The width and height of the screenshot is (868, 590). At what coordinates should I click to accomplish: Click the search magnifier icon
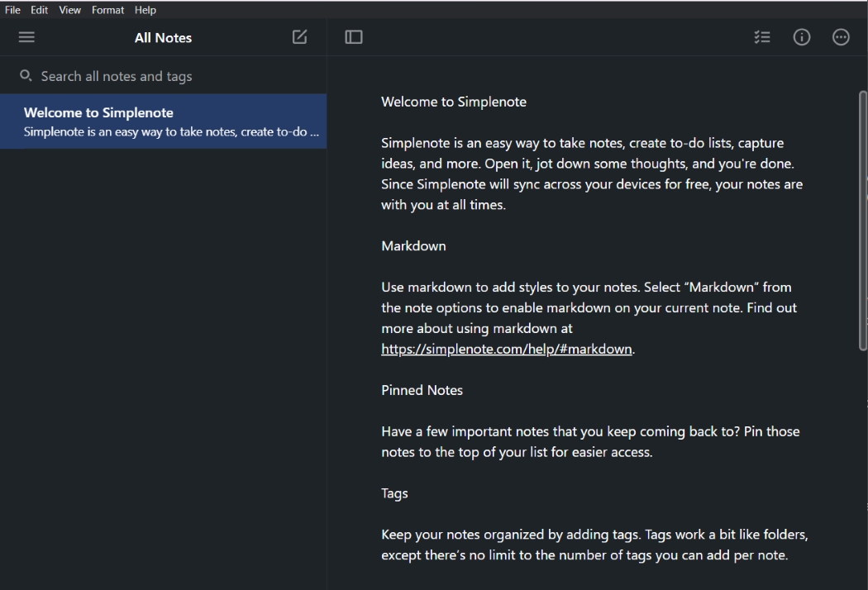pos(26,76)
